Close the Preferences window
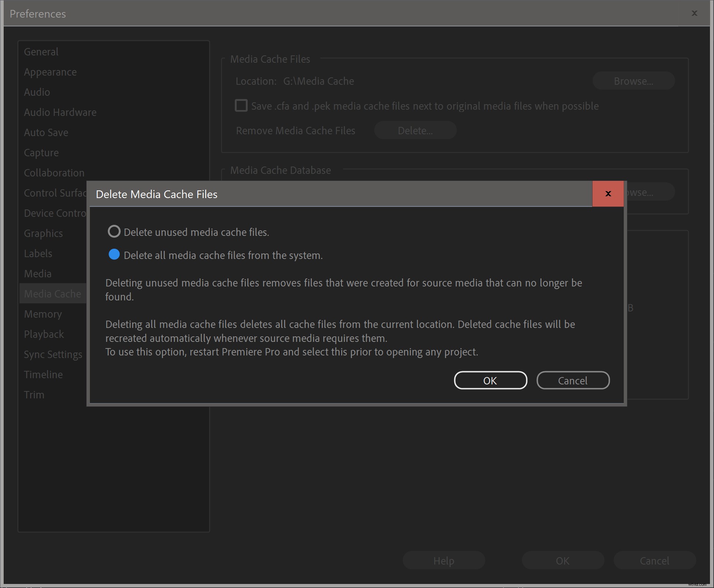The height and width of the screenshot is (588, 714). click(694, 14)
